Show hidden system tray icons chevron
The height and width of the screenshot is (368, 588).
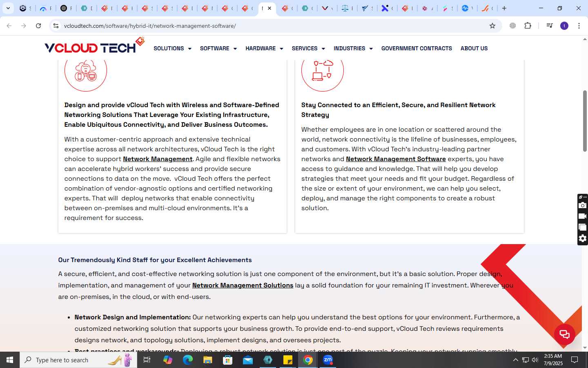tap(515, 360)
